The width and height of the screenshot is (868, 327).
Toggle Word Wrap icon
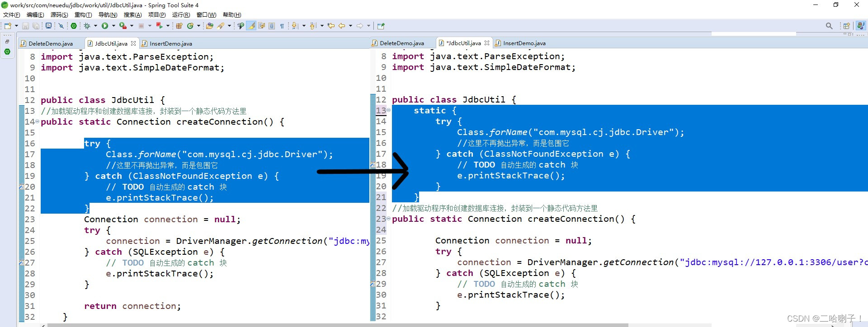261,26
